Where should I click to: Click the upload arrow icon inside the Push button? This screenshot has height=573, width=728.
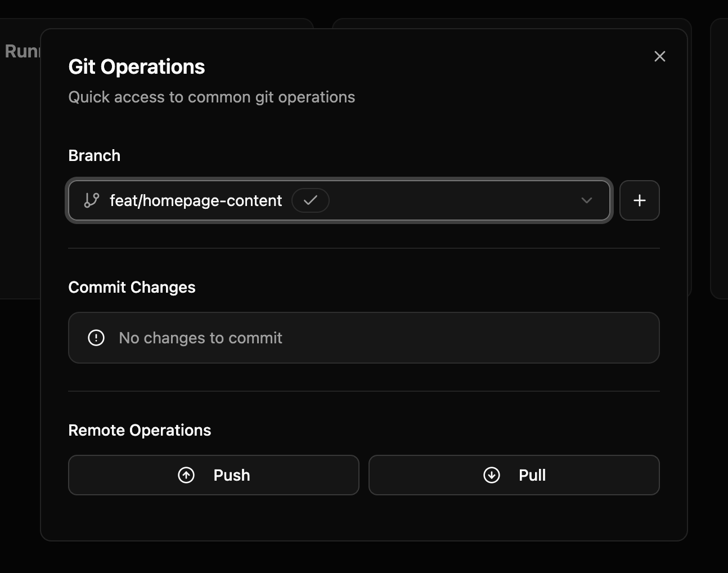[x=186, y=475]
